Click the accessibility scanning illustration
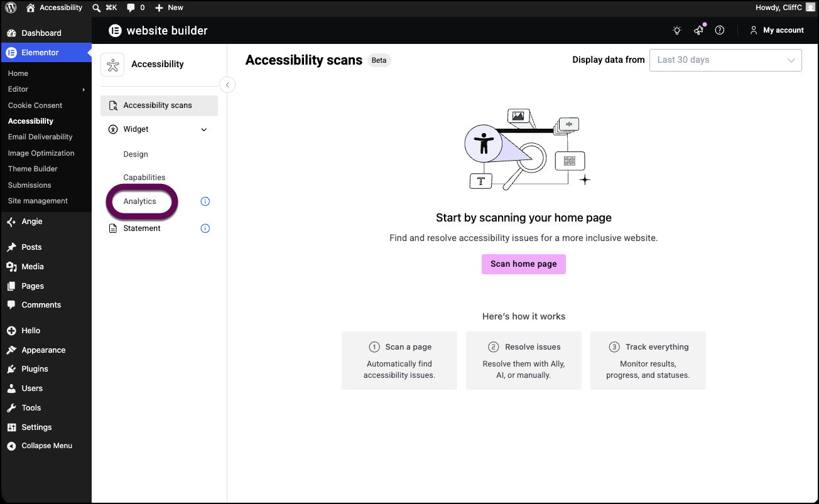Screen dimensions: 819x504 526,149
